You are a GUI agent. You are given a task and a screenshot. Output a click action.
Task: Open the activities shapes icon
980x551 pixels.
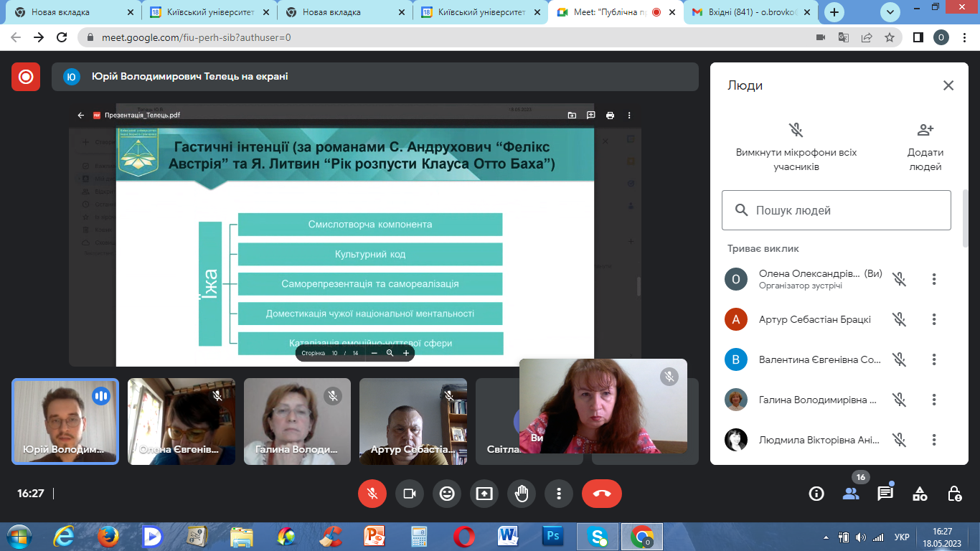(920, 494)
